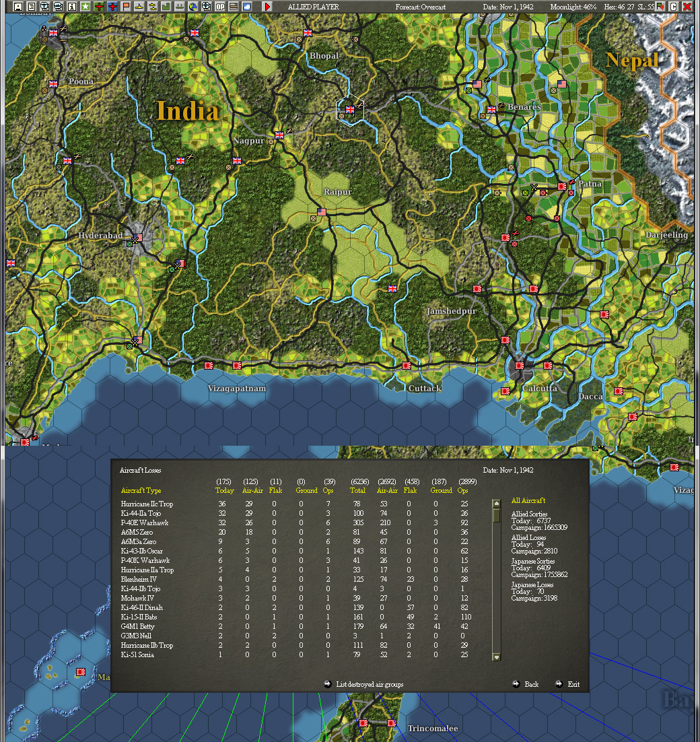Click the British flag base at Benares
700x742 pixels.
[491, 110]
